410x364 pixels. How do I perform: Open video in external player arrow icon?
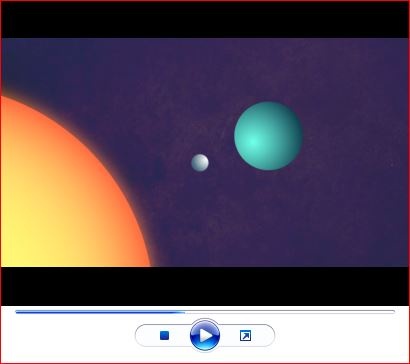pyautogui.click(x=245, y=335)
